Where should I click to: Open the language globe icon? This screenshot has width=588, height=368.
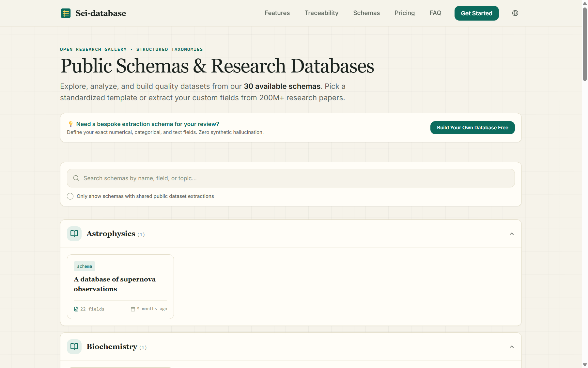[x=515, y=13]
